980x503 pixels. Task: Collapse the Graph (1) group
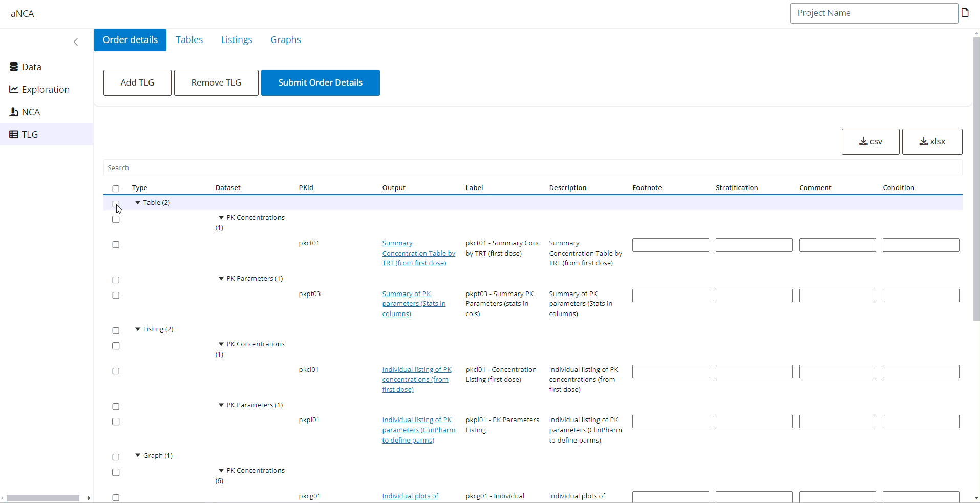(x=138, y=456)
